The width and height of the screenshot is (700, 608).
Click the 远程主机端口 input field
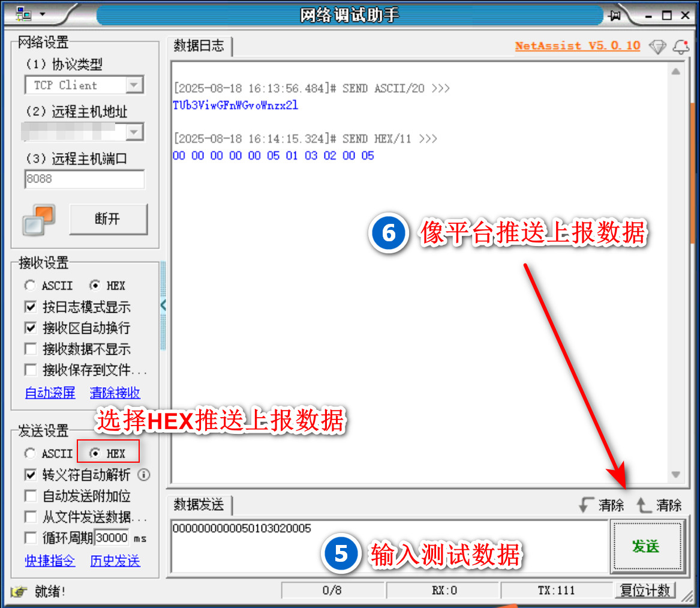(84, 179)
